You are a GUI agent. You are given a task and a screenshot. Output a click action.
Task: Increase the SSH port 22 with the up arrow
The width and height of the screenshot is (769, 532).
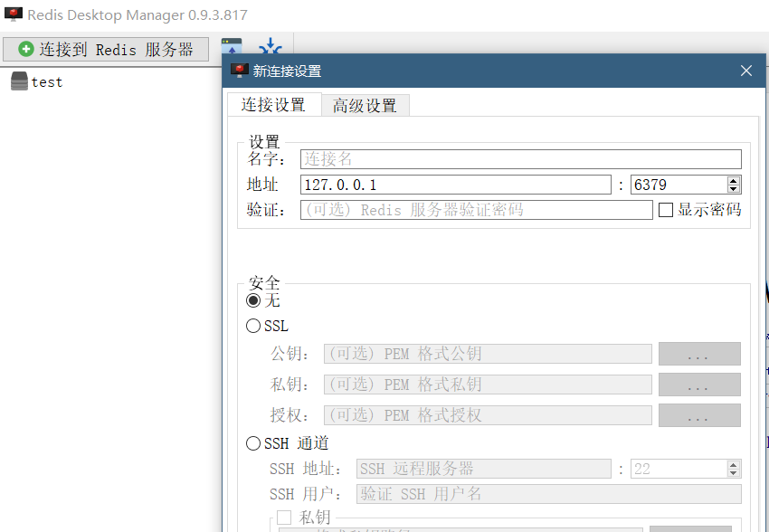733,465
